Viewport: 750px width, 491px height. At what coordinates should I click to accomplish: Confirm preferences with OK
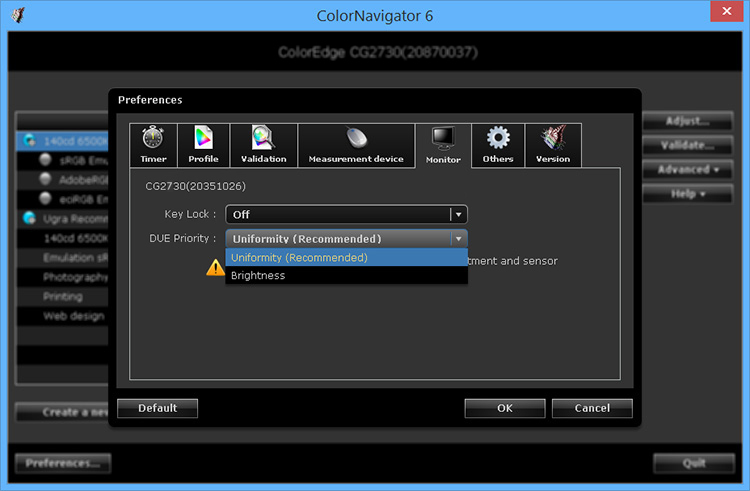[x=505, y=408]
